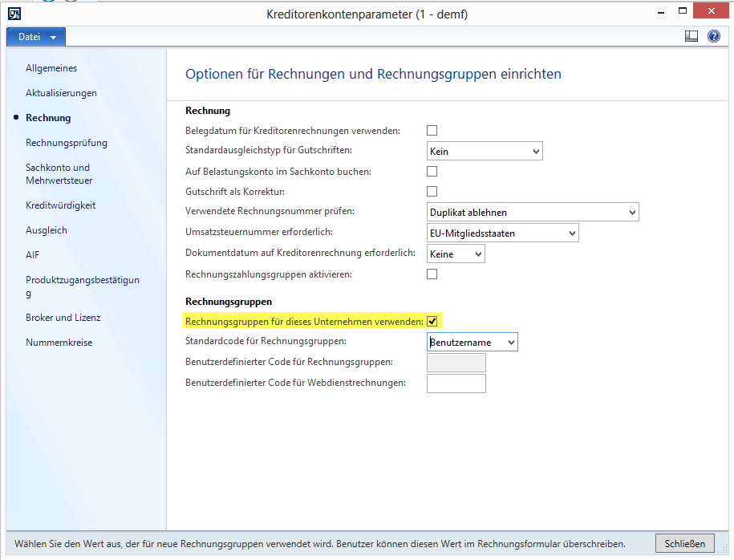Open the Datei menu
This screenshot has height=560, width=734.
(36, 37)
